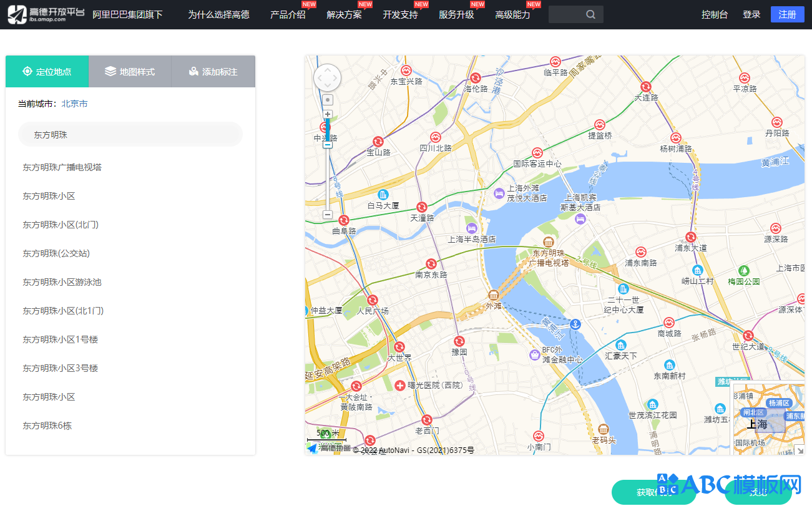The height and width of the screenshot is (511, 812).
Task: Click the green 获取 button below map
Action: (653, 492)
